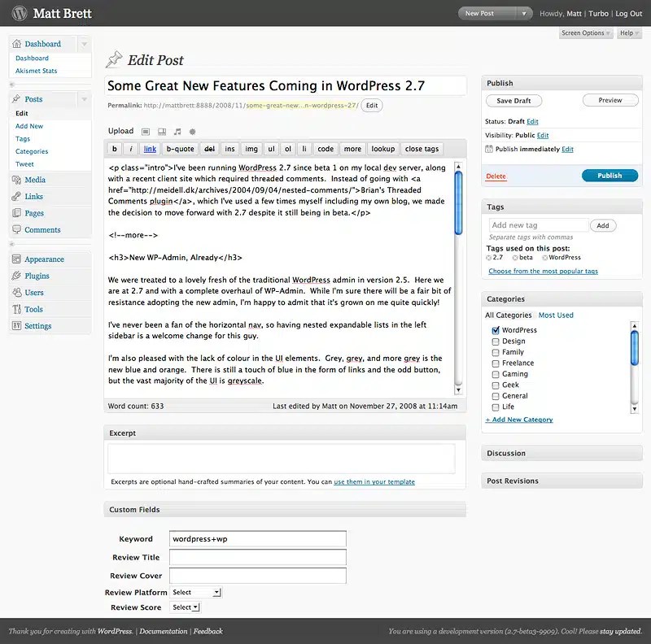Click the close tags toolbar button

[422, 149]
